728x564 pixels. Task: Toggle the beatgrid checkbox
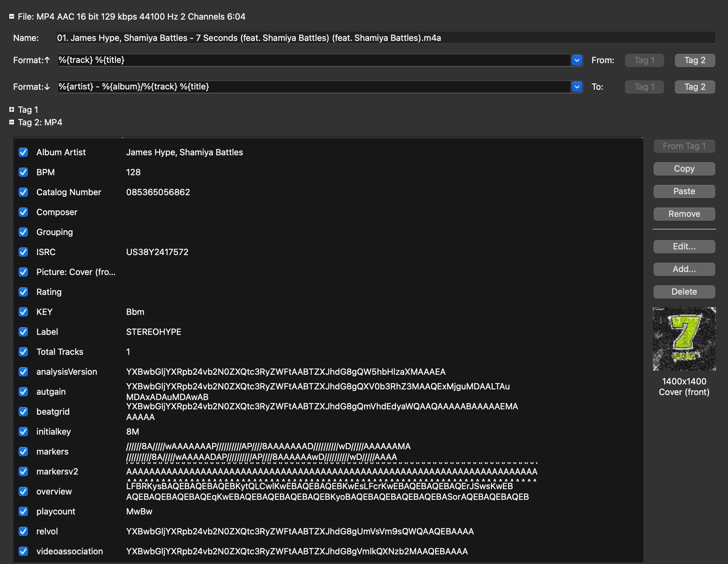23,412
